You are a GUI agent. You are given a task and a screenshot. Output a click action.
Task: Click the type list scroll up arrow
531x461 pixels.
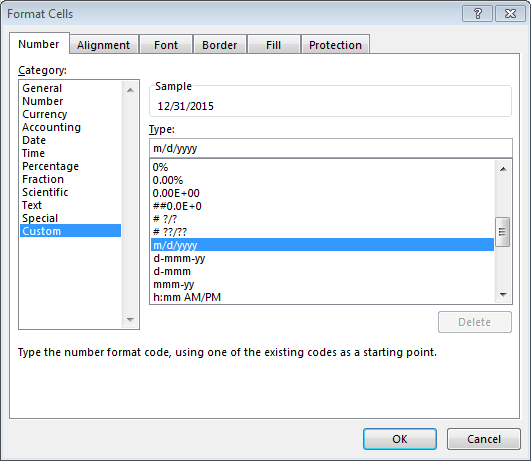[503, 169]
